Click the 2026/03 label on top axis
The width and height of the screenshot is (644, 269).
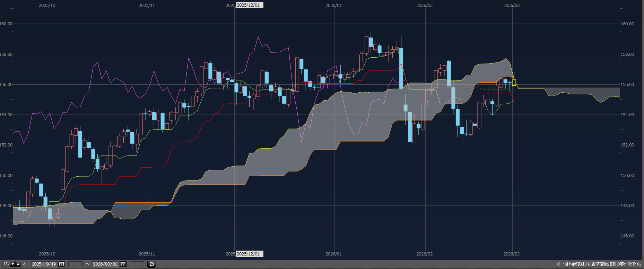(x=511, y=5)
